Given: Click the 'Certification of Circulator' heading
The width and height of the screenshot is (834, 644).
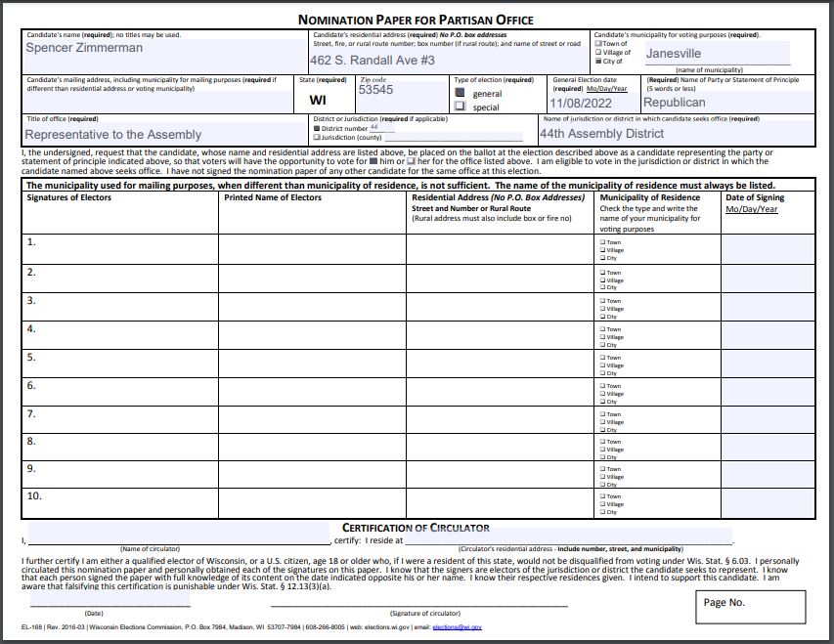Looking at the screenshot, I should tap(416, 528).
